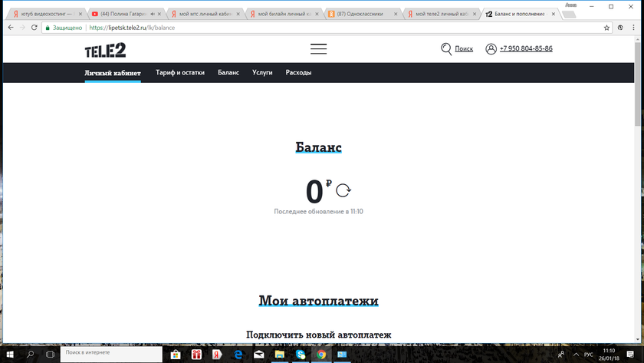Click the magnifier search icon
644x363 pixels.
coord(446,49)
